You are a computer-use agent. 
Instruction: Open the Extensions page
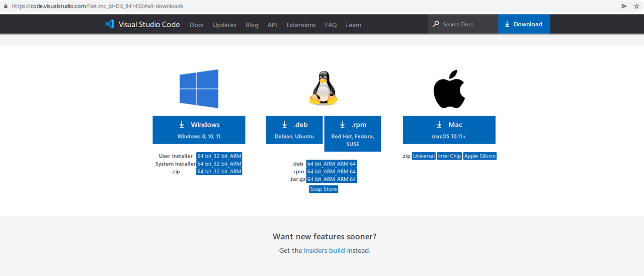click(x=301, y=25)
